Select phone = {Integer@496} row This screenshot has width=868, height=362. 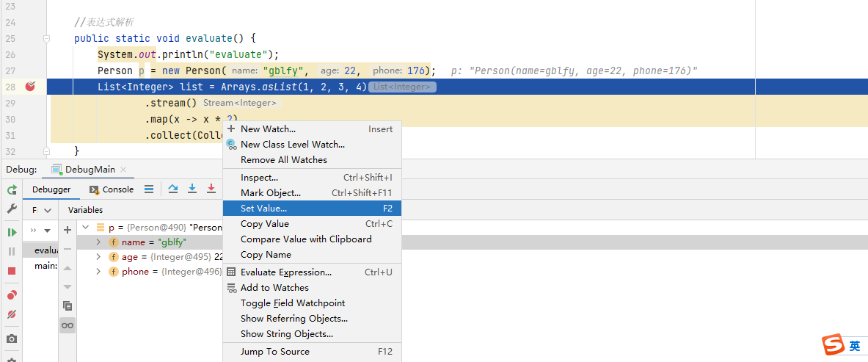(x=150, y=272)
